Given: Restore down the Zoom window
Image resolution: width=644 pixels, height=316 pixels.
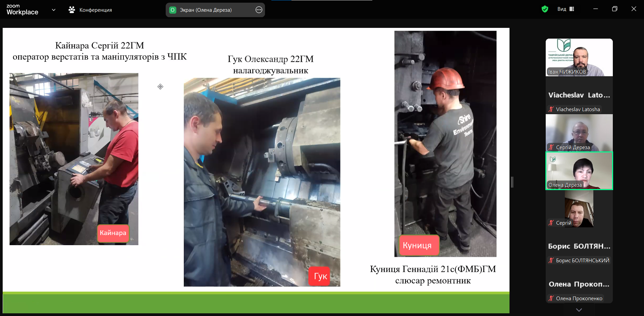Looking at the screenshot, I should [x=614, y=9].
